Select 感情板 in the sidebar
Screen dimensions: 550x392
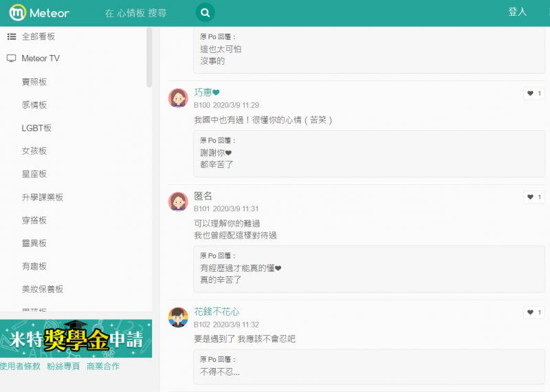34,105
